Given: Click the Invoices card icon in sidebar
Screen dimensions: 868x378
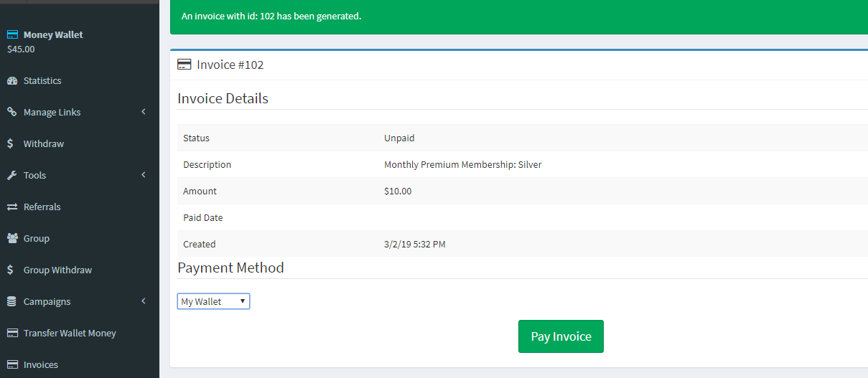Looking at the screenshot, I should [12, 364].
